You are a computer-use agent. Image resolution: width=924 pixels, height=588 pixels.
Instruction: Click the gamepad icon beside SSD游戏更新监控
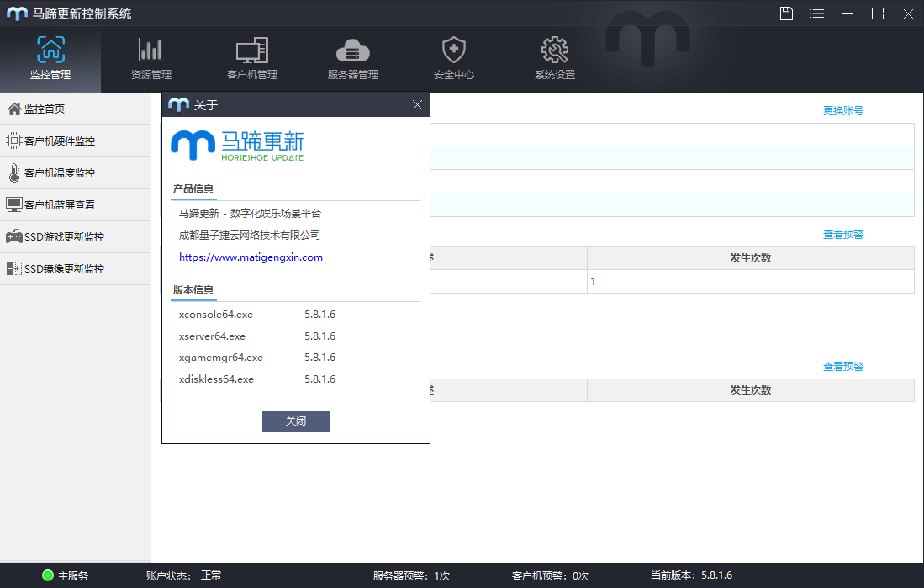(14, 236)
